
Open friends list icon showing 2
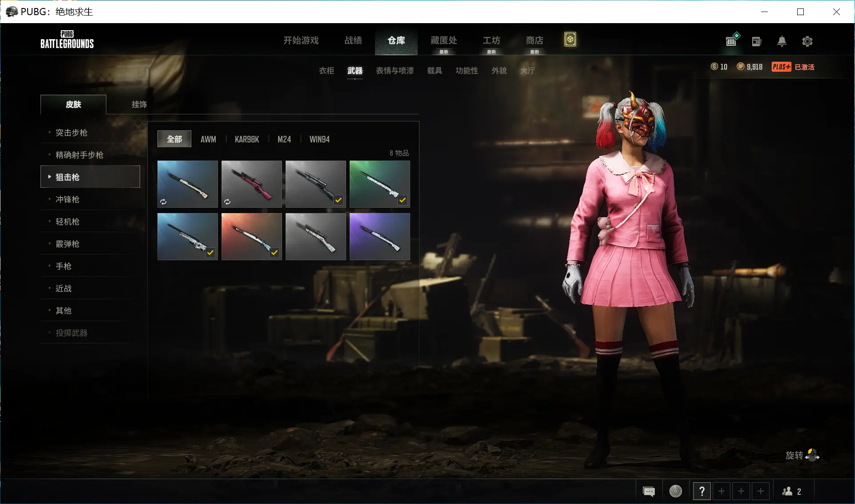pos(792,491)
